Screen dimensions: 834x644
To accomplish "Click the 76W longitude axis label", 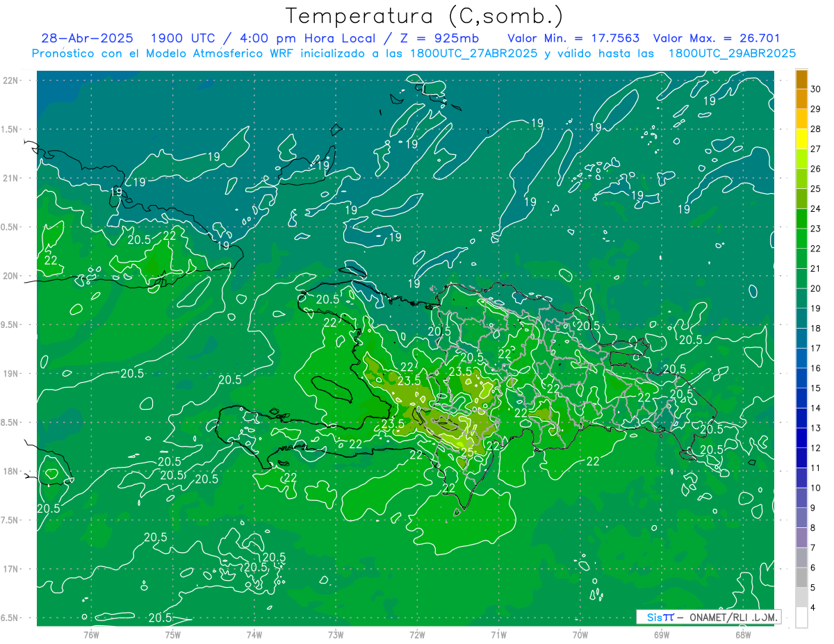I will click(x=91, y=634).
